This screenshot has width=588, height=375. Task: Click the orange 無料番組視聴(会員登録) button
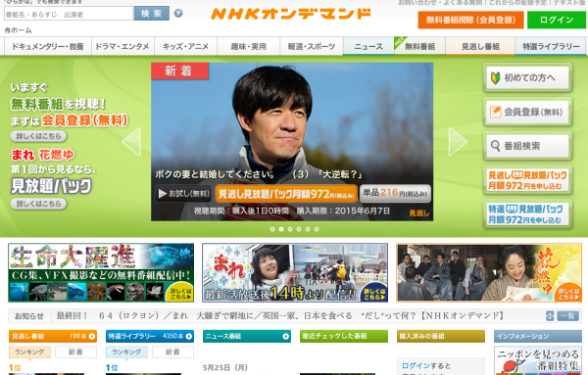tap(470, 20)
